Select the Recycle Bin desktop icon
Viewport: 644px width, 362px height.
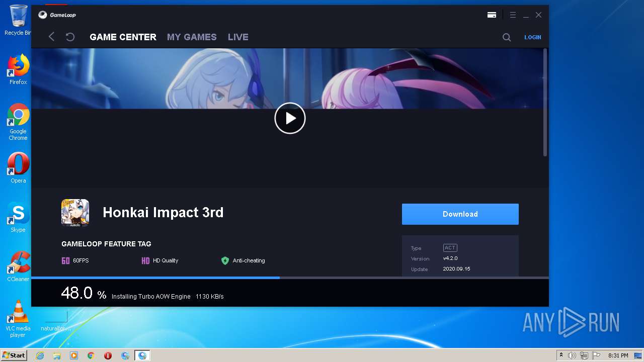click(18, 20)
